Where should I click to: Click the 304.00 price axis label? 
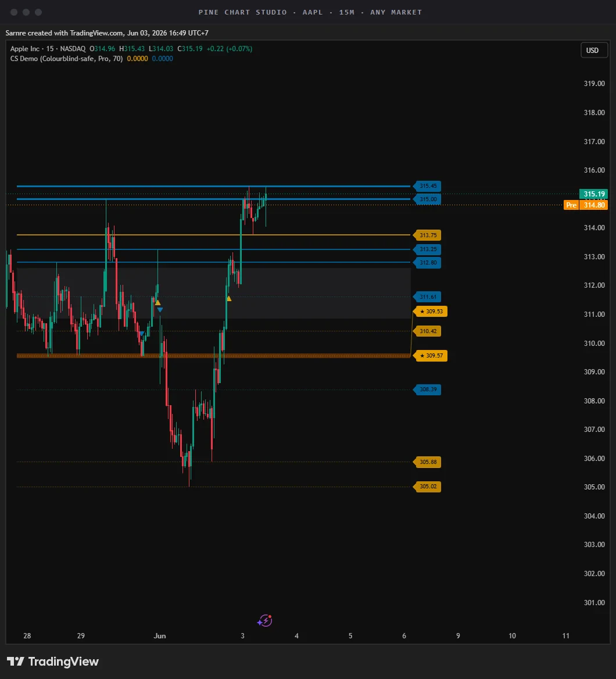(594, 516)
